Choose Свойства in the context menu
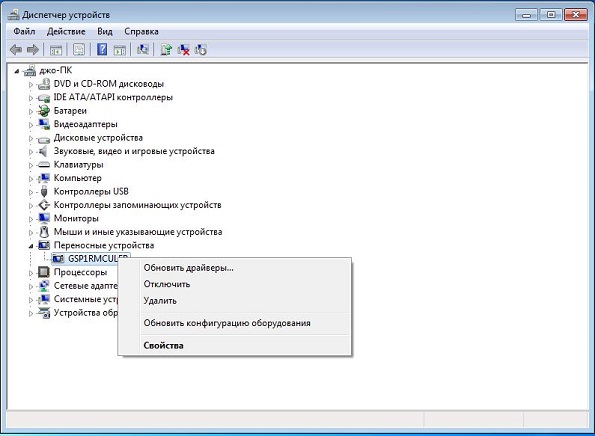Screen dimensions: 595x436 (163, 345)
